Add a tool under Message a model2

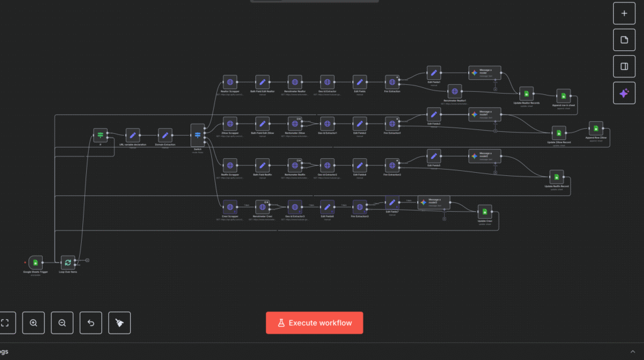point(496,172)
